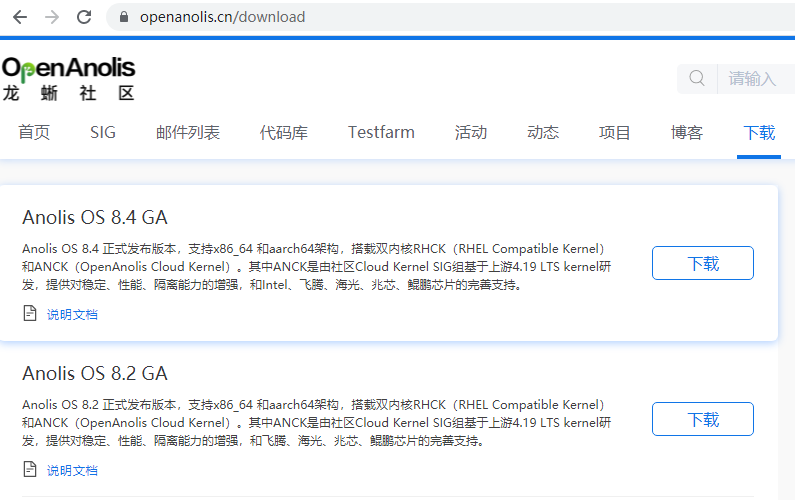Open 说明文档 link for Anolis OS 8.4

click(72, 314)
